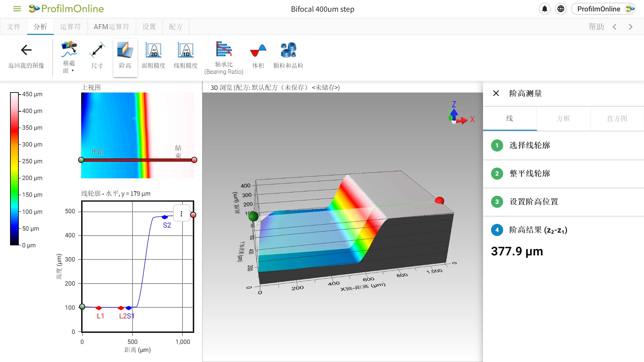The image size is (644, 362).
Task: Open the 轴承比 Bearing Ratio tool
Action: (x=224, y=58)
